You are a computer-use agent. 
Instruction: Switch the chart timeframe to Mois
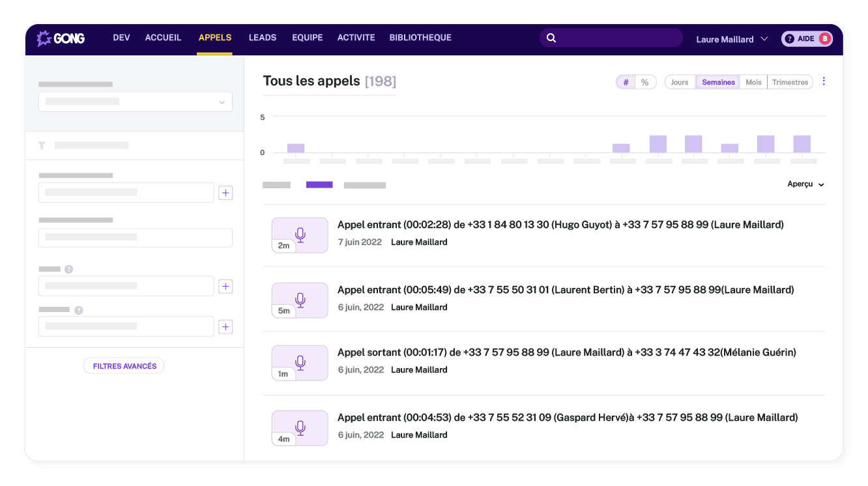click(753, 81)
